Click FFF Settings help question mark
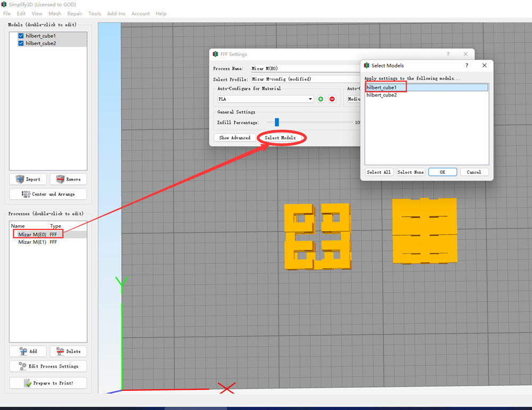This screenshot has width=532, height=410. (448, 54)
